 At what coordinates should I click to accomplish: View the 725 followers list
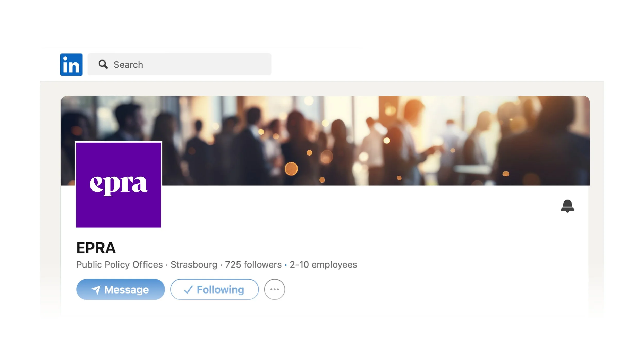[253, 265]
